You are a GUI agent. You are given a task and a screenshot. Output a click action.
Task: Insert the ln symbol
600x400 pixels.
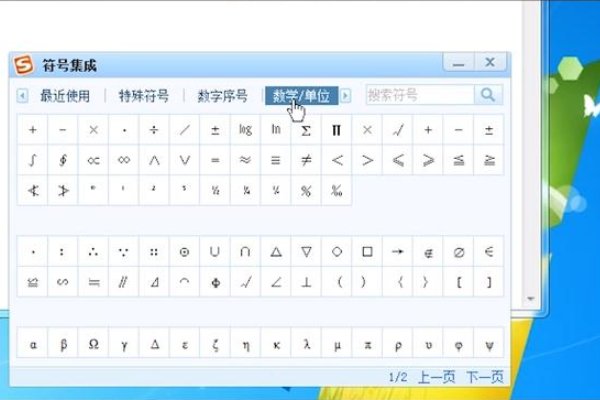point(276,130)
